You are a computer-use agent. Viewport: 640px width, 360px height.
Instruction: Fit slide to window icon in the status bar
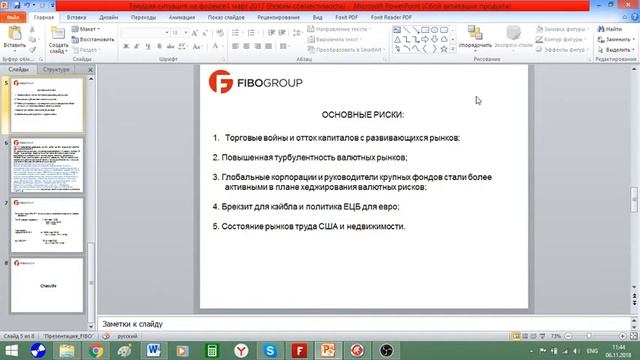pos(633,336)
